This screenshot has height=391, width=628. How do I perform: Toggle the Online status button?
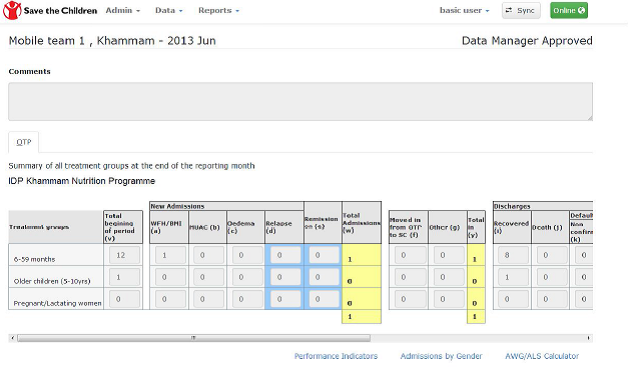coord(569,10)
